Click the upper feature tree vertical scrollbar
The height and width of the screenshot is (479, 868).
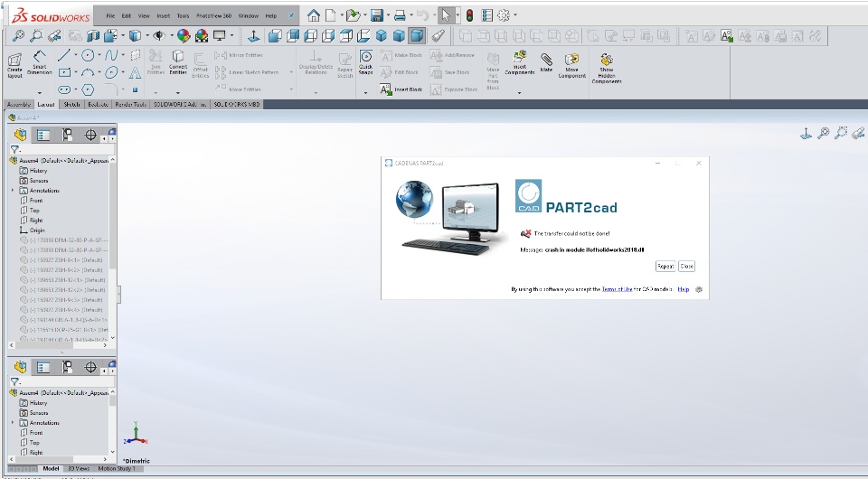point(113,249)
